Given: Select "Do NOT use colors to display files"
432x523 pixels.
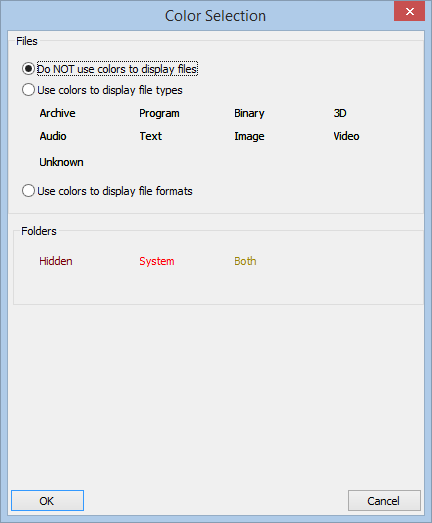Looking at the screenshot, I should 110,69.
